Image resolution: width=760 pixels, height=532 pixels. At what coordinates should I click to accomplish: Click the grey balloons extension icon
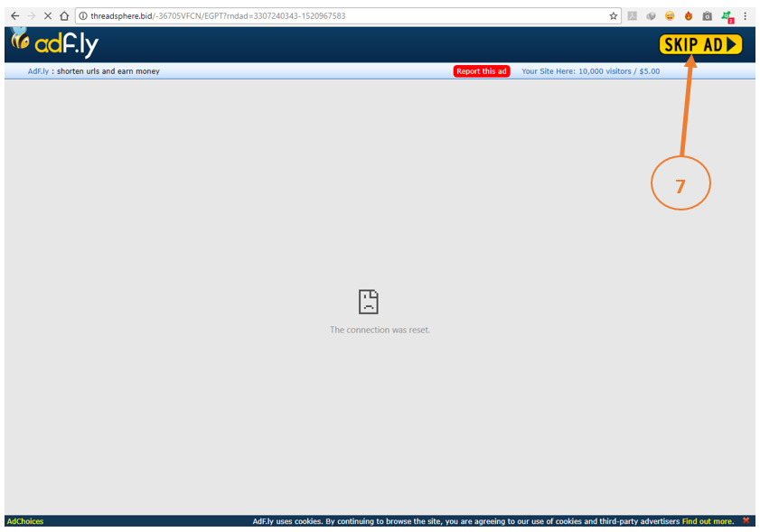(651, 16)
